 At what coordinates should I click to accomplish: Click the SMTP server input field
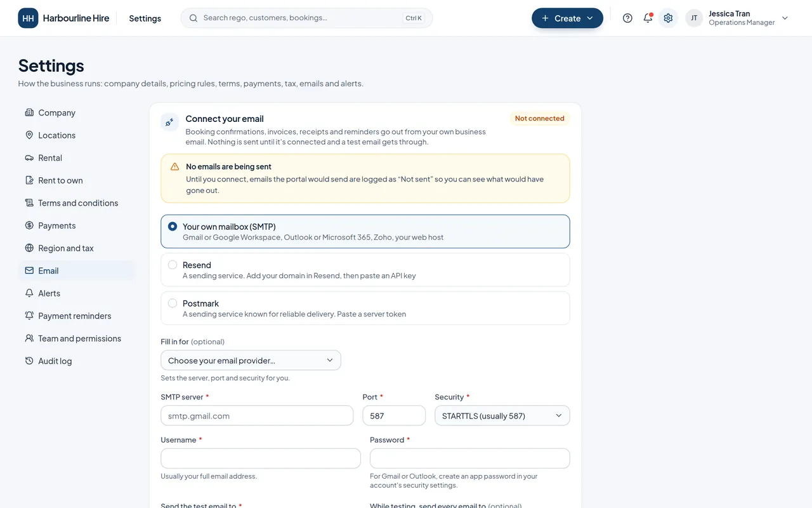click(257, 416)
